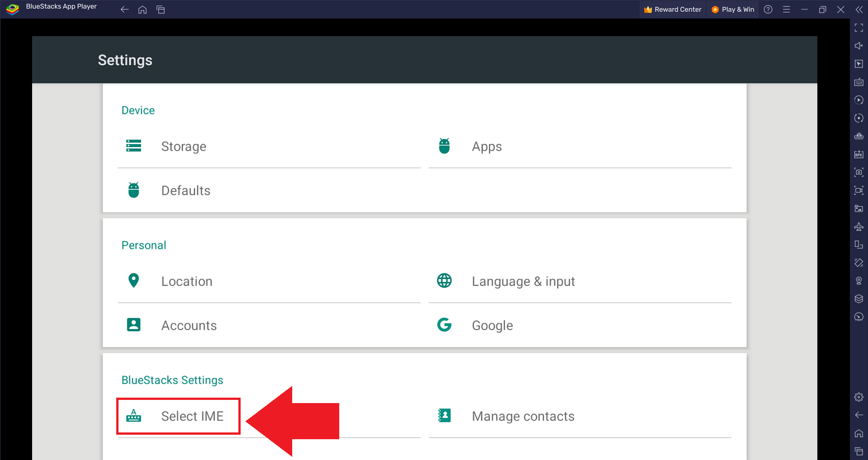Select the Language & input label
Viewport: 868px width, 460px height.
[523, 282]
